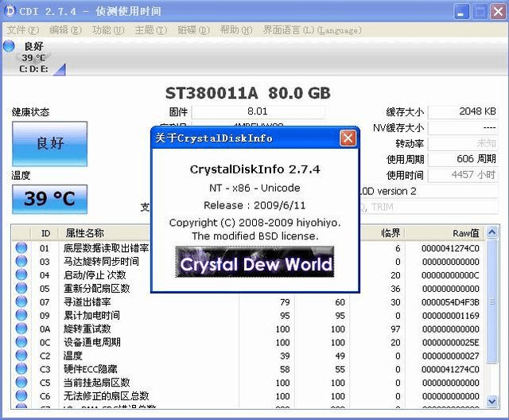The width and height of the screenshot is (509, 420).
Task: Open the 功能(U) menu
Action: [108, 30]
